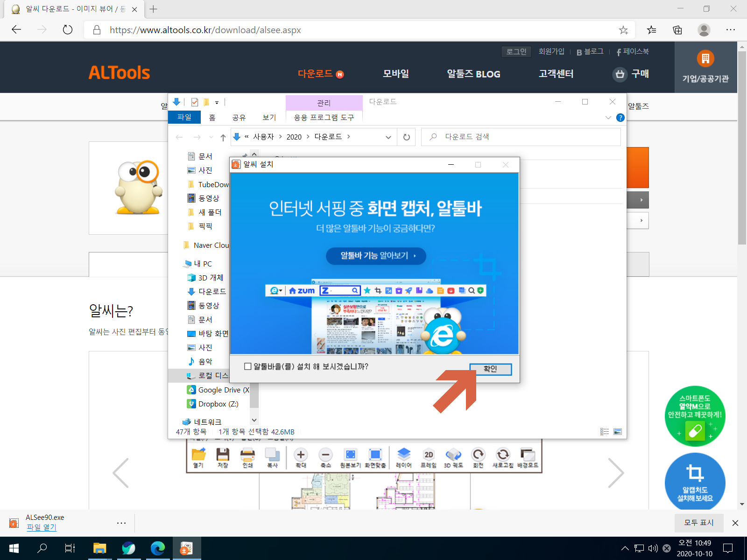This screenshot has height=560, width=747.
Task: Expand Explorer ribbon chevron
Action: (608, 118)
